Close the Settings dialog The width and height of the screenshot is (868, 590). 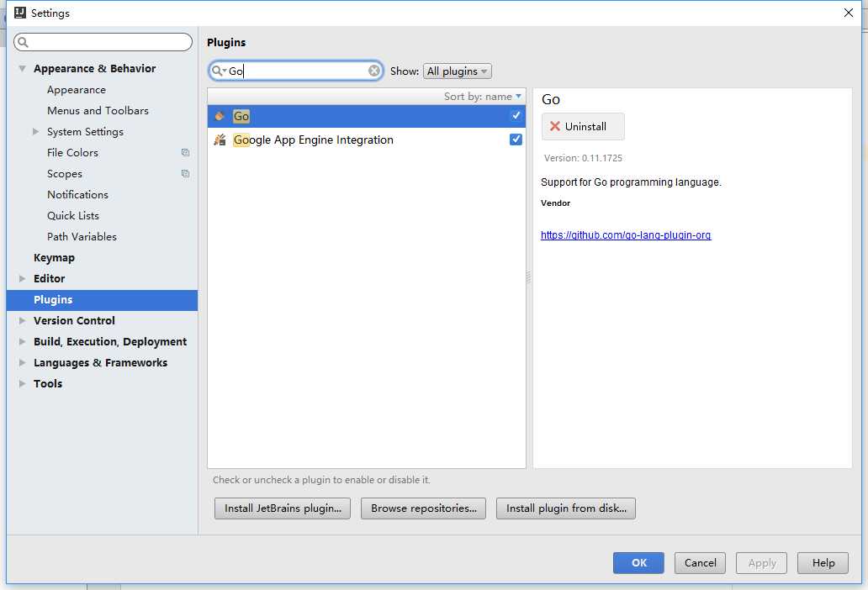pyautogui.click(x=848, y=13)
